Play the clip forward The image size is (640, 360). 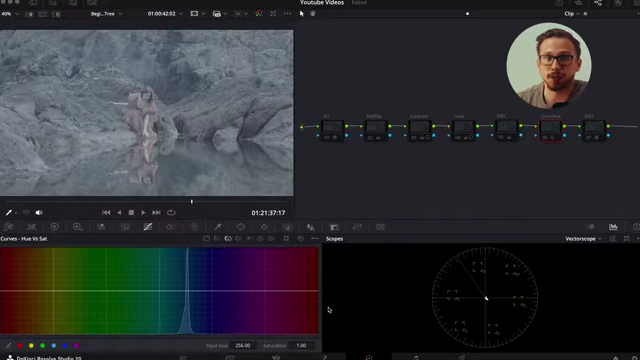click(143, 213)
